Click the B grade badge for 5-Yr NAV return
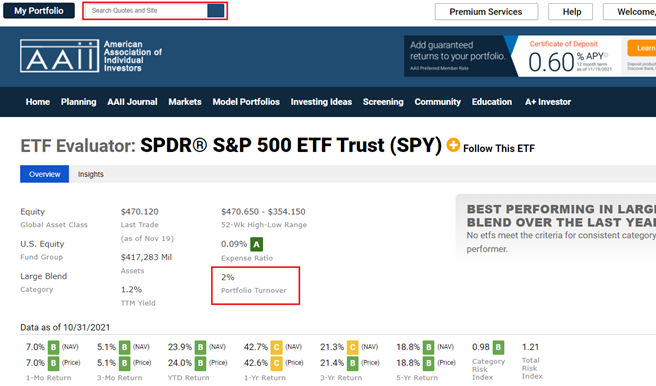Image resolution: width=656 pixels, height=386 pixels. point(428,347)
